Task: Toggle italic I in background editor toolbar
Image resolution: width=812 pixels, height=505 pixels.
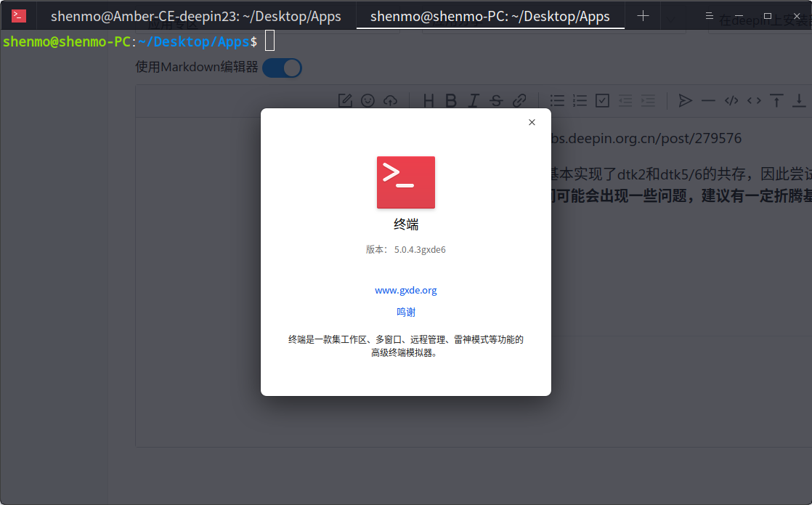Action: (474, 100)
